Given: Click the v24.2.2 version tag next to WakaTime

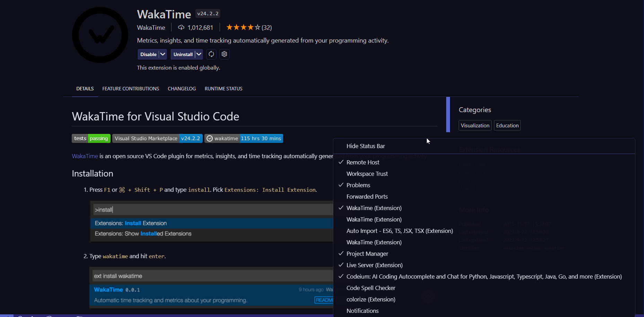Looking at the screenshot, I should coord(208,13).
